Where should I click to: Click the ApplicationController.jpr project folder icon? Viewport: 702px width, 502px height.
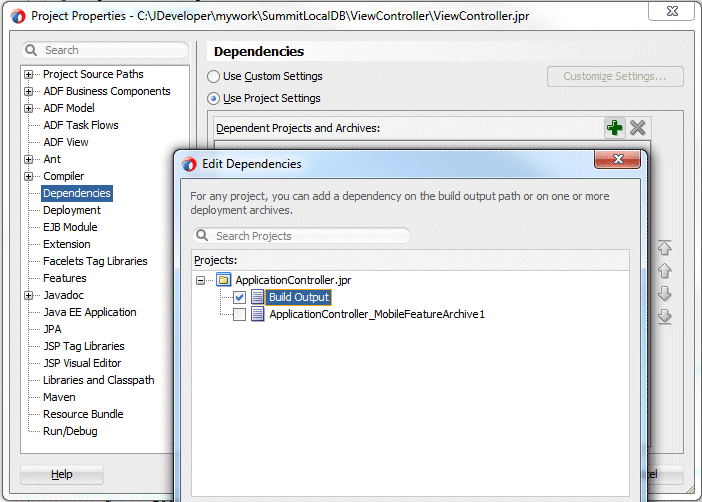(x=223, y=280)
